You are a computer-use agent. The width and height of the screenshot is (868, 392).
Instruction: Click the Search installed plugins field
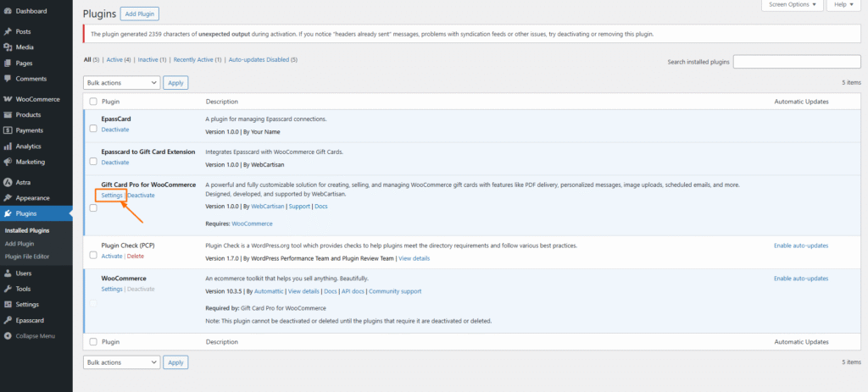click(797, 62)
